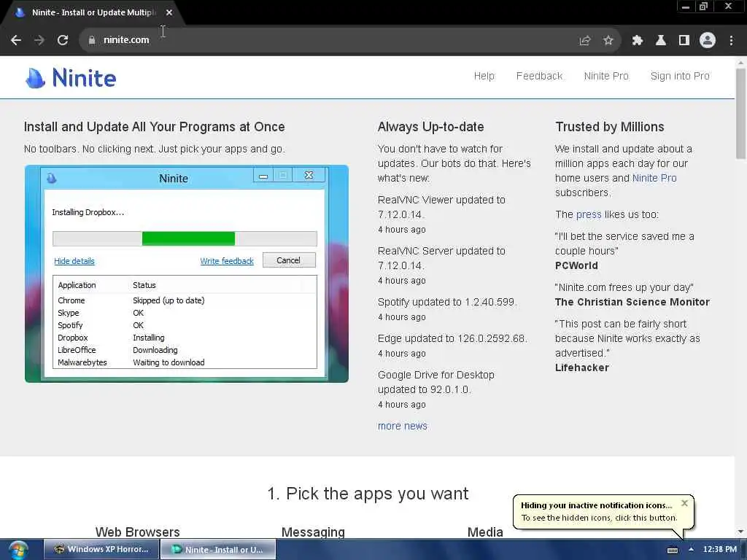This screenshot has width=747, height=560.
Task: Click 'Edge updated to 126.0.2592.68.' text
Action: click(x=452, y=338)
